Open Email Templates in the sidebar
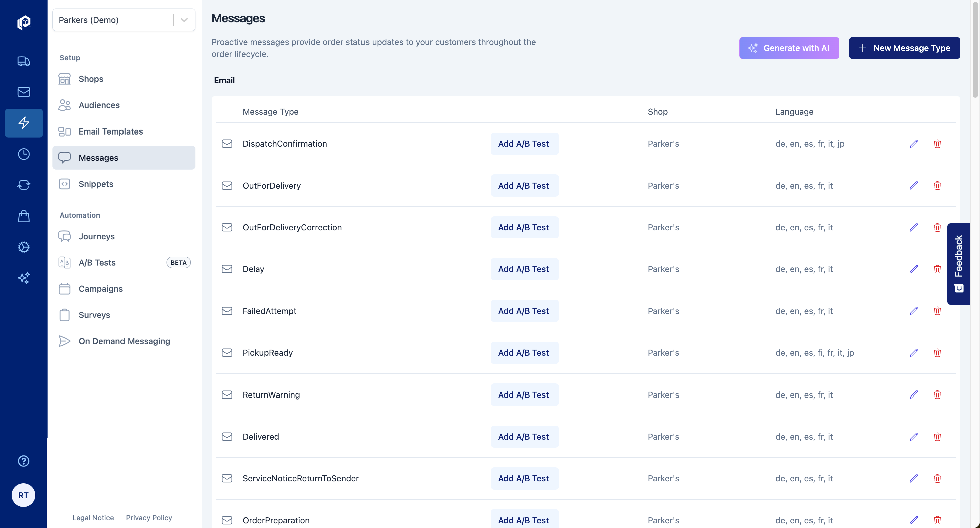 point(110,131)
